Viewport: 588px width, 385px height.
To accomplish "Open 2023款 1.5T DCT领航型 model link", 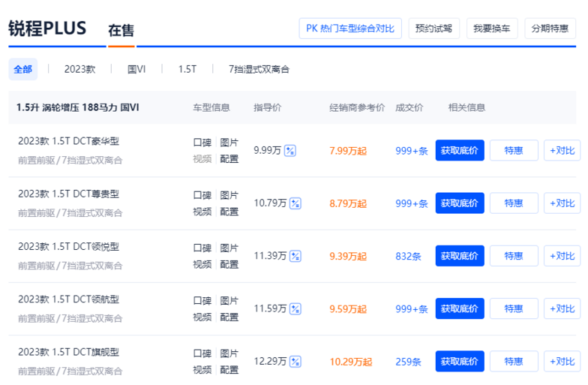I will (69, 299).
